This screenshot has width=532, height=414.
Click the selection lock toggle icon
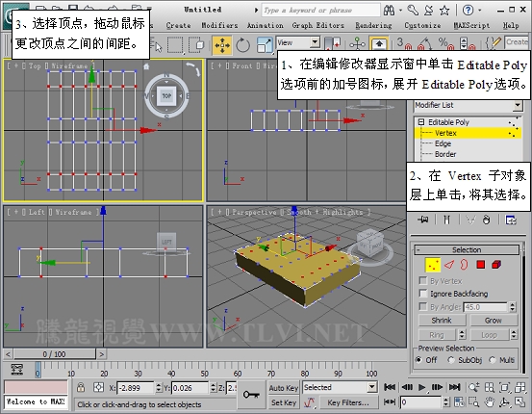coord(81,387)
